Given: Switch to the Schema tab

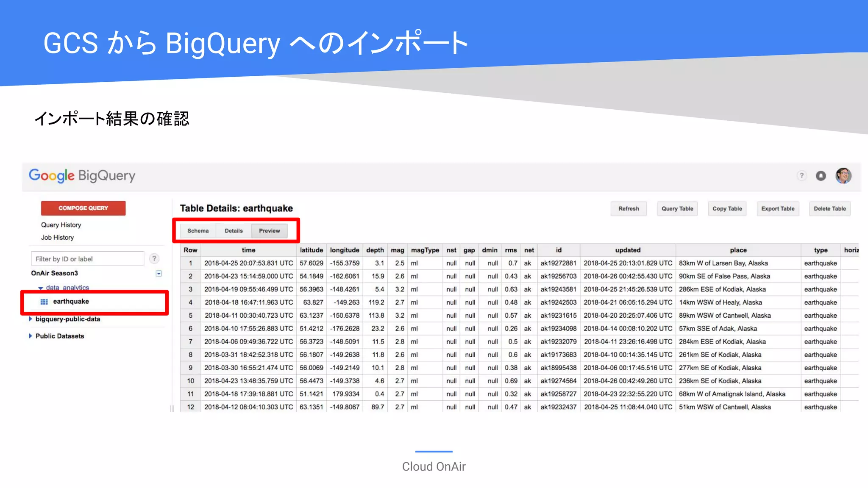Looking at the screenshot, I should point(198,231).
